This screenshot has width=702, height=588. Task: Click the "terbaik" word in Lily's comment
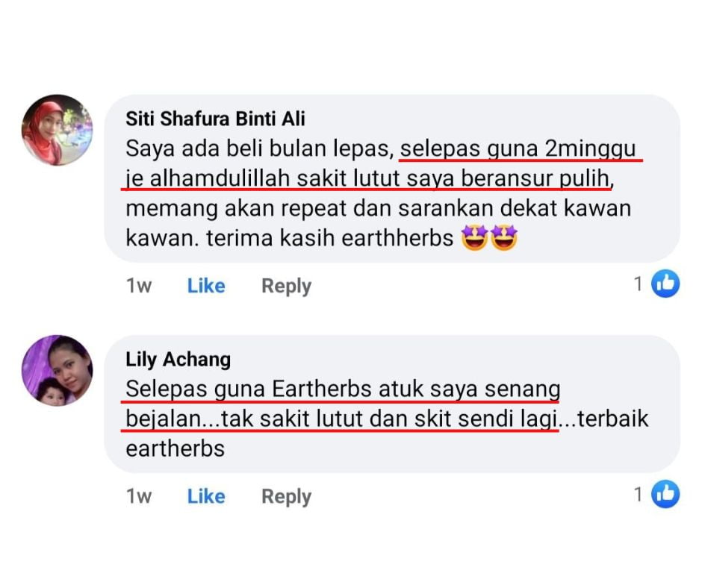(613, 419)
